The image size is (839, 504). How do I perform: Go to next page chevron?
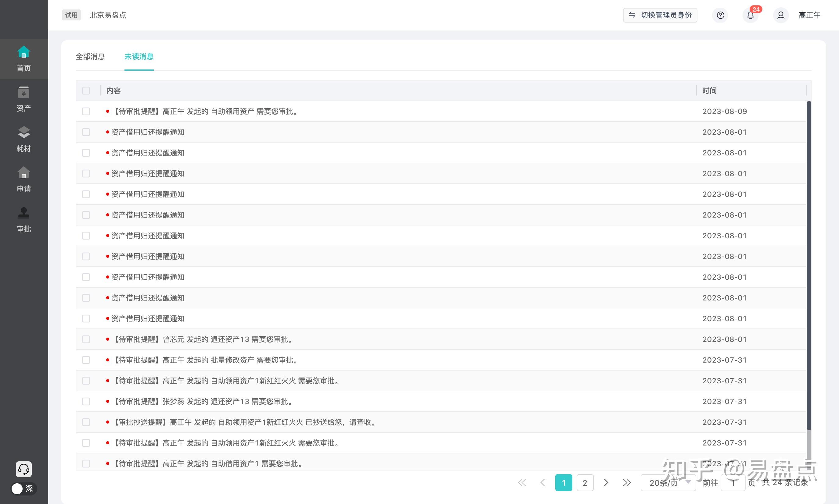point(606,483)
